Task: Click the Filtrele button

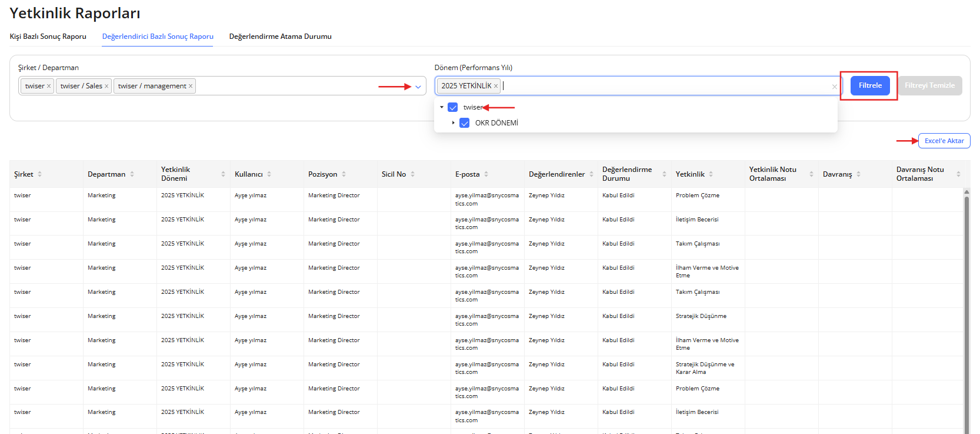Action: click(870, 85)
